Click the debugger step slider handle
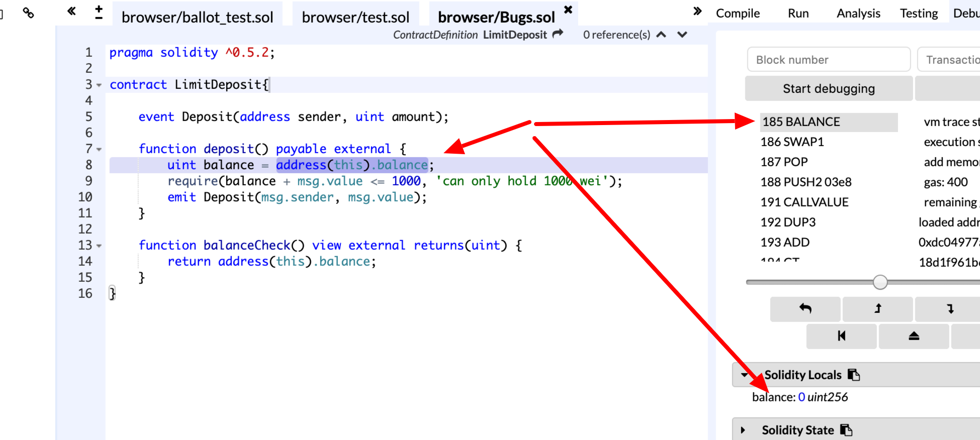980x440 pixels. (880, 282)
